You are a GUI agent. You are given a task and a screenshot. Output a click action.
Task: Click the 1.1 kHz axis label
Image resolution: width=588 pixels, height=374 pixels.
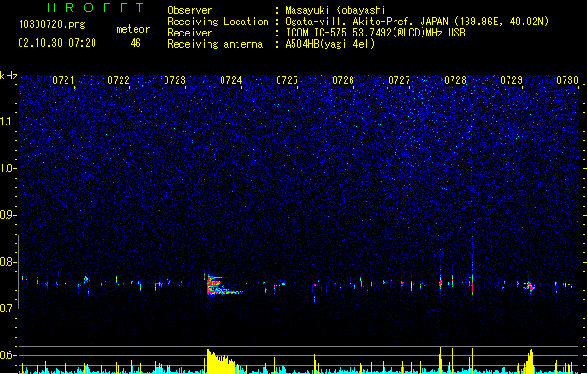[7, 122]
